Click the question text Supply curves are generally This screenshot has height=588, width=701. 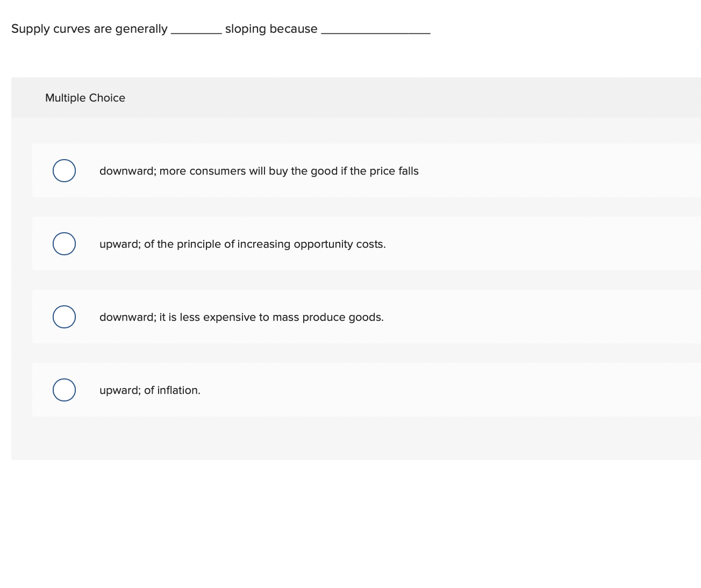coord(89,28)
